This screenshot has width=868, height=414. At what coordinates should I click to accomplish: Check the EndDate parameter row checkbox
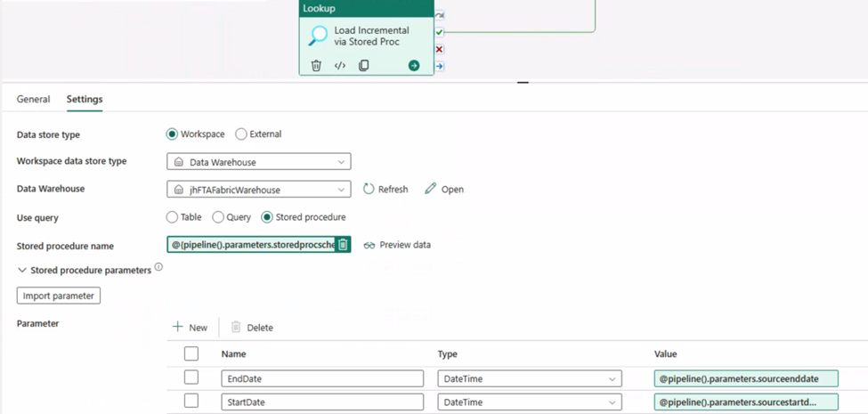[x=191, y=377]
